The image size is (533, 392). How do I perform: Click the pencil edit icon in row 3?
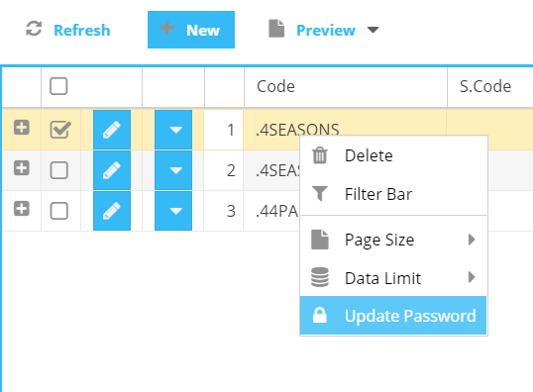(112, 211)
